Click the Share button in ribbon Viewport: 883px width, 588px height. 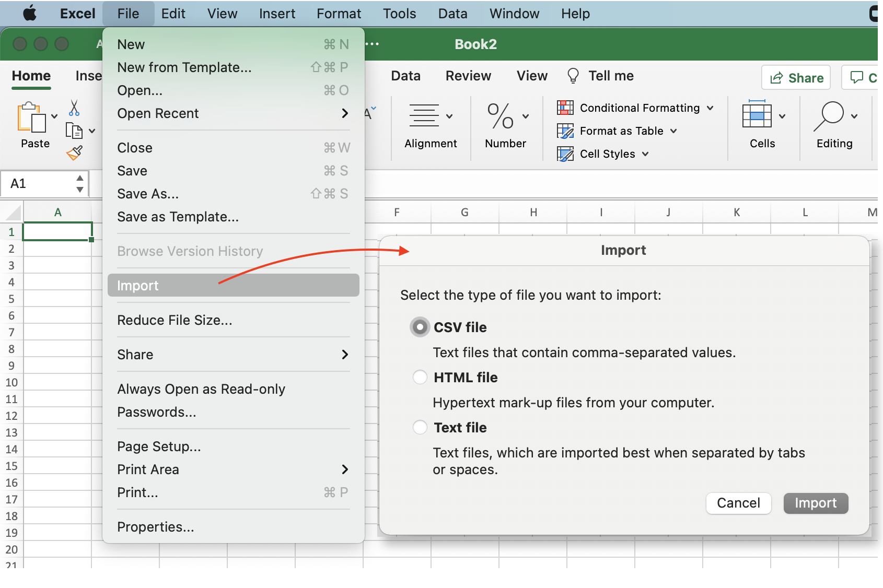(x=796, y=78)
